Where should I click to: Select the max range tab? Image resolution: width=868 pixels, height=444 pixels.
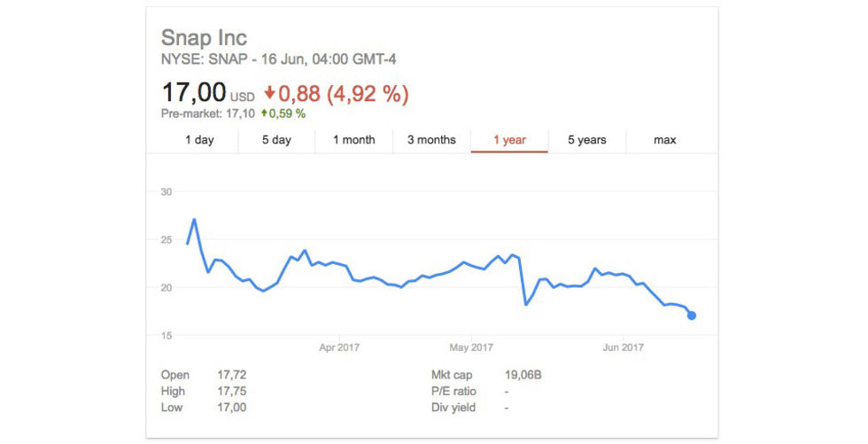pos(665,140)
